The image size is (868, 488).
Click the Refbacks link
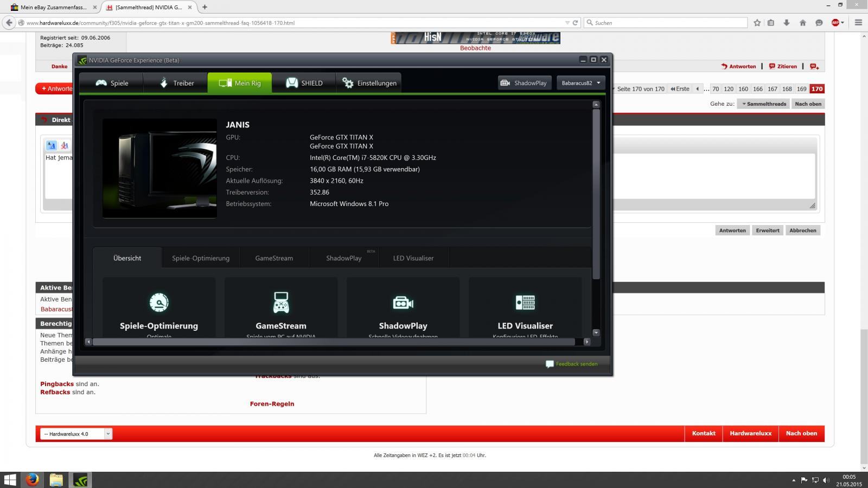pos(55,392)
